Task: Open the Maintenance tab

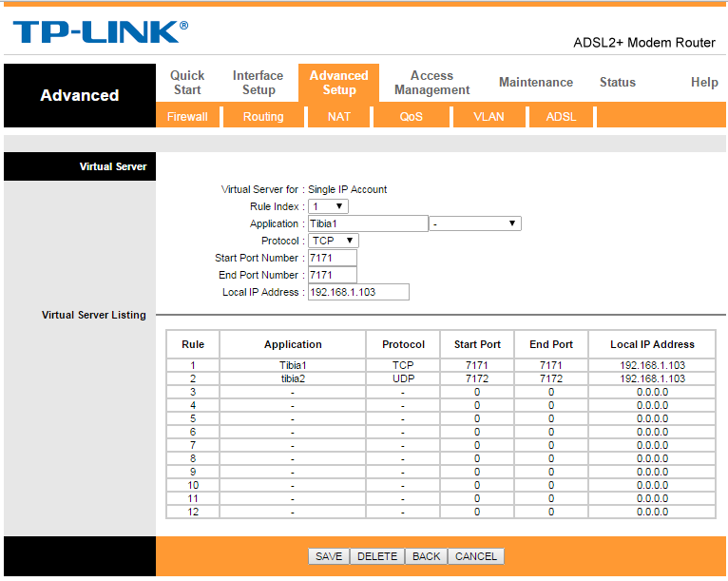Action: tap(536, 82)
